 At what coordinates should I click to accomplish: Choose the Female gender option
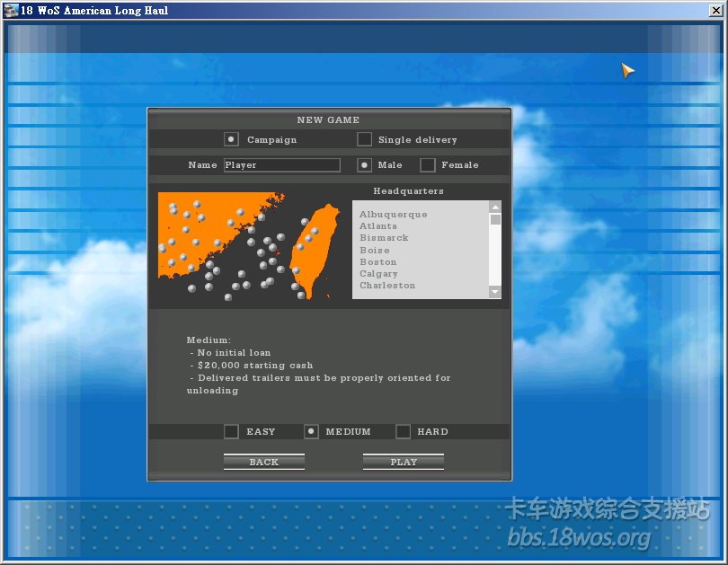tap(427, 164)
